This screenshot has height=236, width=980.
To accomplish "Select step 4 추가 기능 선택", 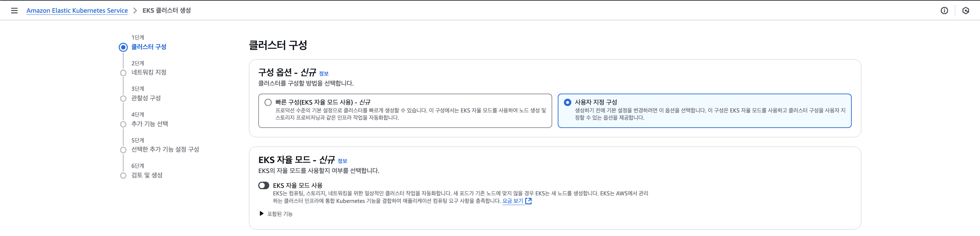I will click(x=150, y=124).
